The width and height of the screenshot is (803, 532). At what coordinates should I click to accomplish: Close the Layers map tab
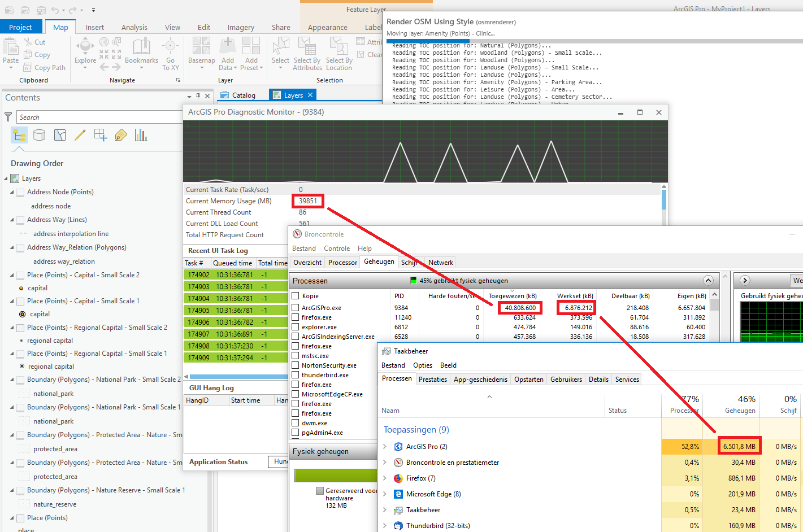(x=310, y=95)
